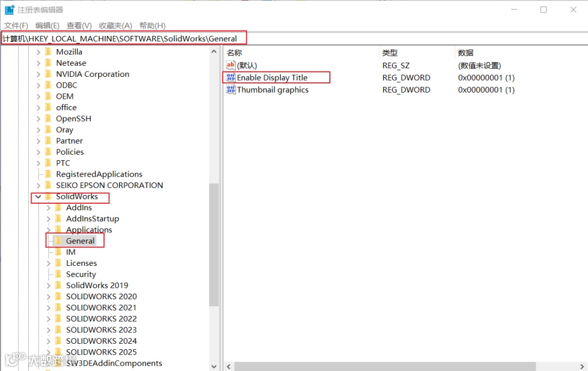Click the registry path address bar
Image resolution: width=588 pixels, height=371 pixels.
click(294, 38)
